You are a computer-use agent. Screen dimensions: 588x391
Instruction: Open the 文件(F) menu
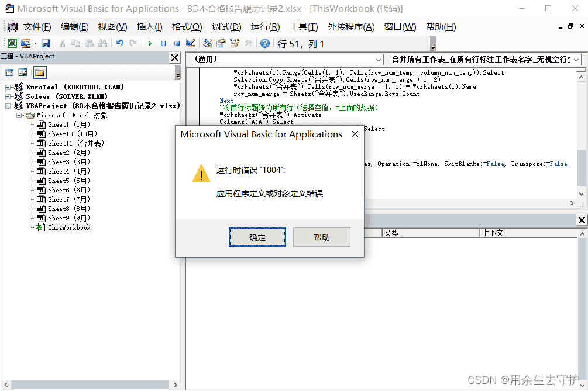(x=37, y=27)
